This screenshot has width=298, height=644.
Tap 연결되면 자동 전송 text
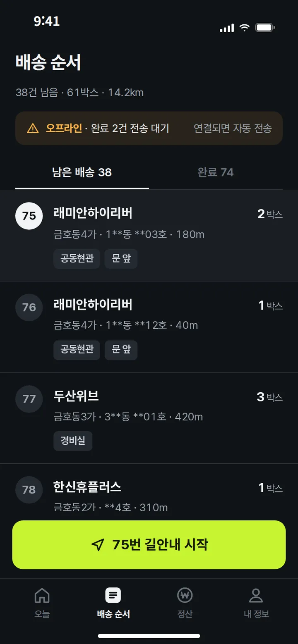[x=233, y=128]
